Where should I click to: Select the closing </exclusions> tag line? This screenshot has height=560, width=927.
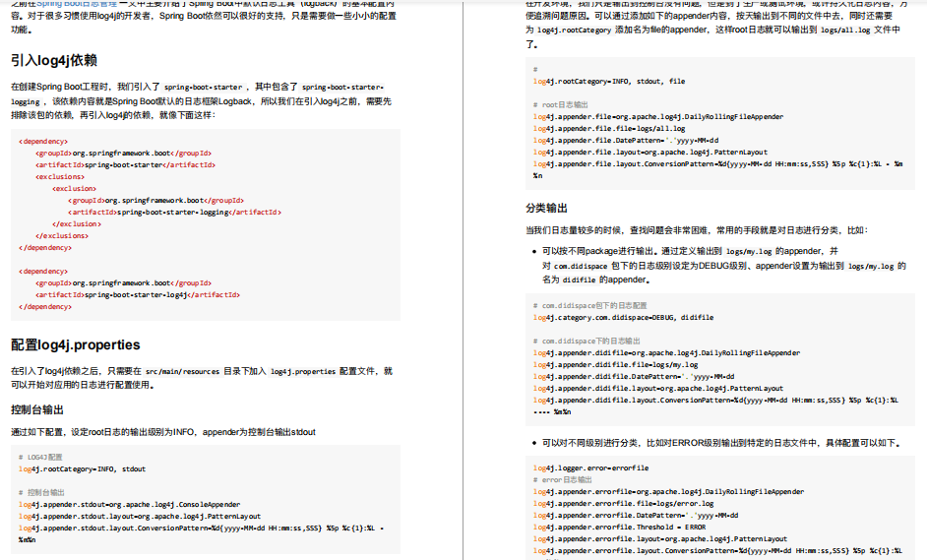click(61, 235)
